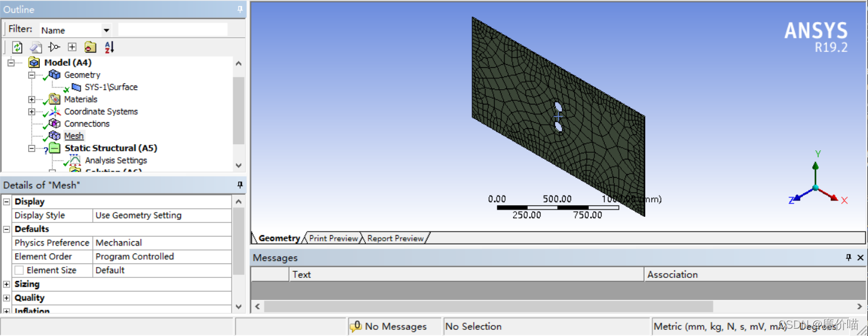Switch to the Report Preview tab
Viewport: 868px width, 336px height.
click(x=395, y=238)
